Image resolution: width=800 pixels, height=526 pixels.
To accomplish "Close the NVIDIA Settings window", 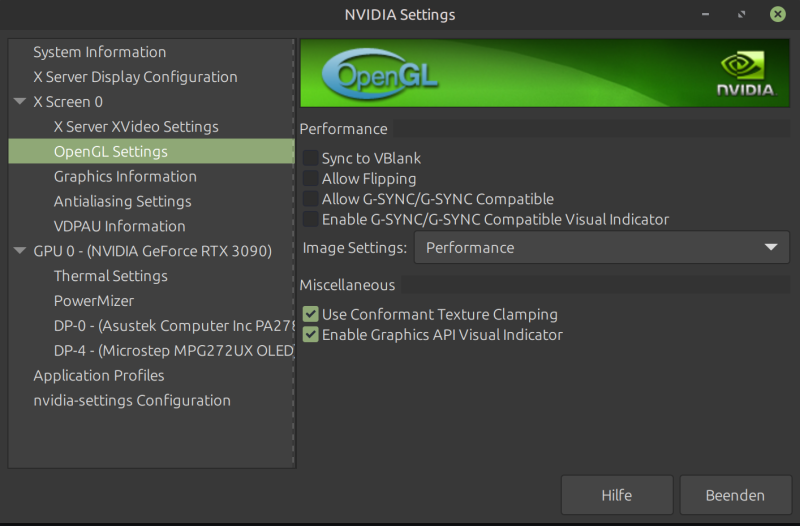I will [778, 14].
